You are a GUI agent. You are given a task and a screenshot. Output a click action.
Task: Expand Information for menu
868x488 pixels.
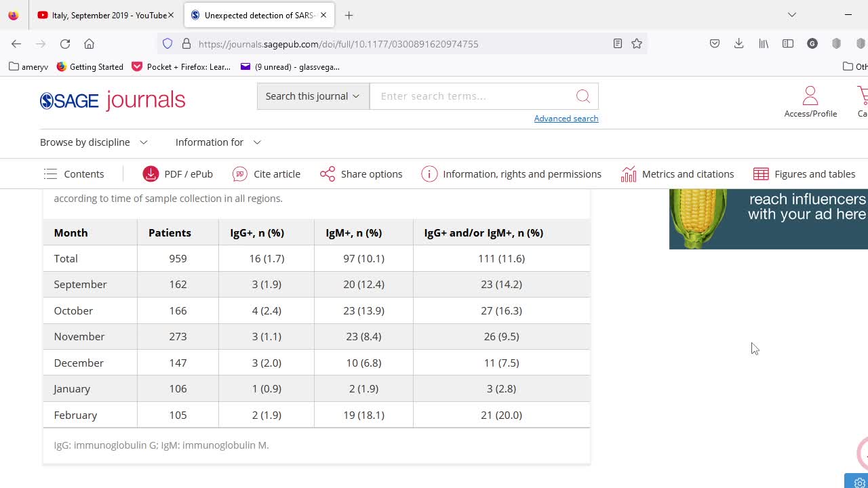click(x=218, y=142)
